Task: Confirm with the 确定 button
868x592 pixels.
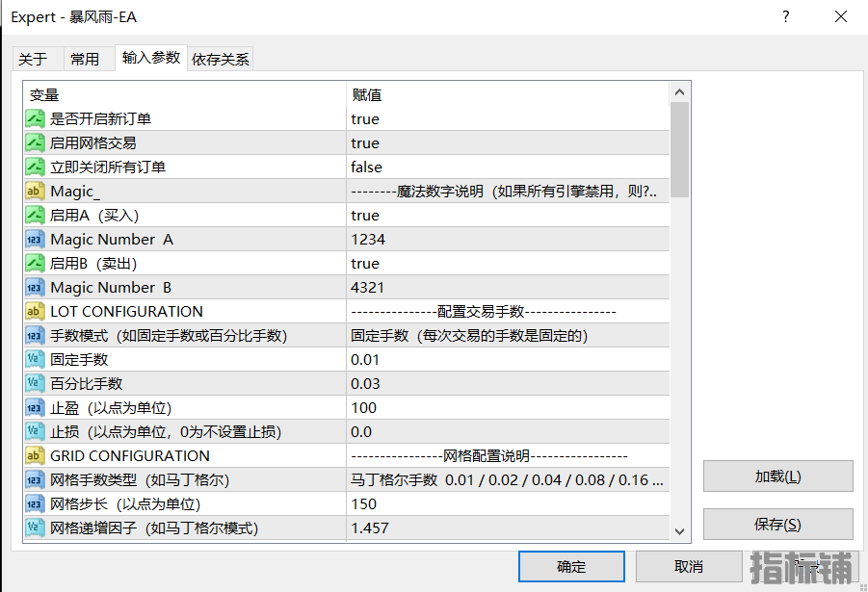Action: click(571, 567)
